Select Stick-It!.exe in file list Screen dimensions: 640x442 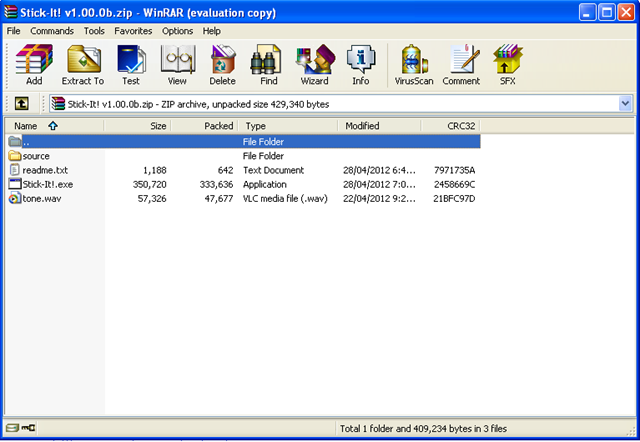click(48, 184)
